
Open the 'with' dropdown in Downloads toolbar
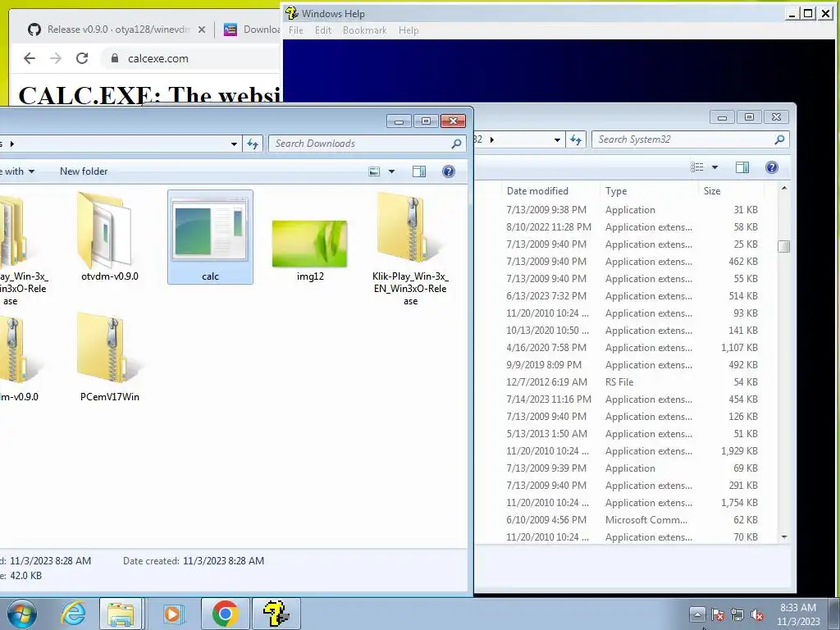click(18, 171)
